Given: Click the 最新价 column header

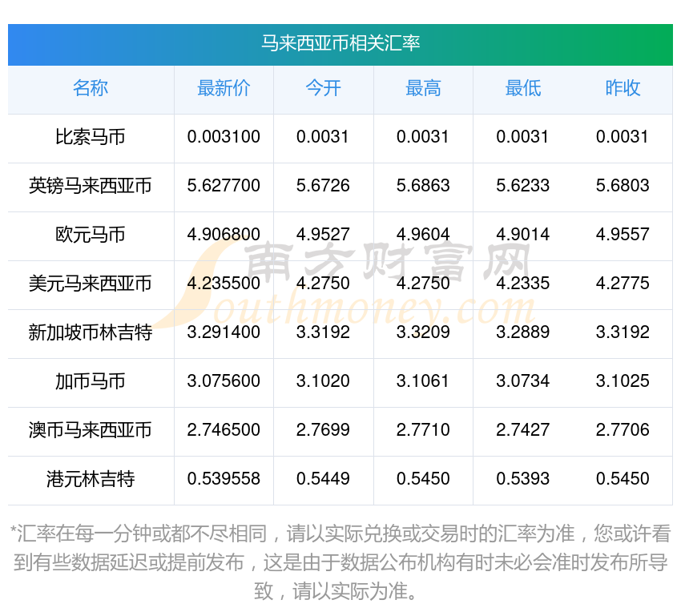Looking at the screenshot, I should click(x=224, y=89).
